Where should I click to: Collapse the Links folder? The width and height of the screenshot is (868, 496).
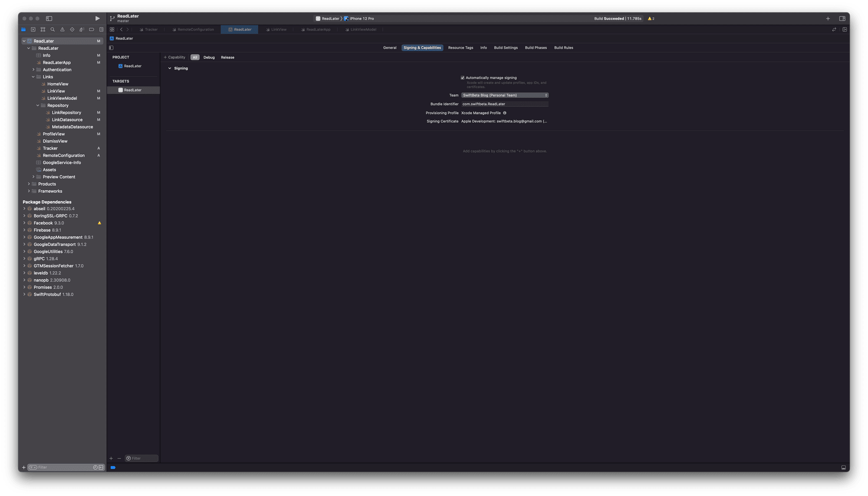pyautogui.click(x=33, y=77)
